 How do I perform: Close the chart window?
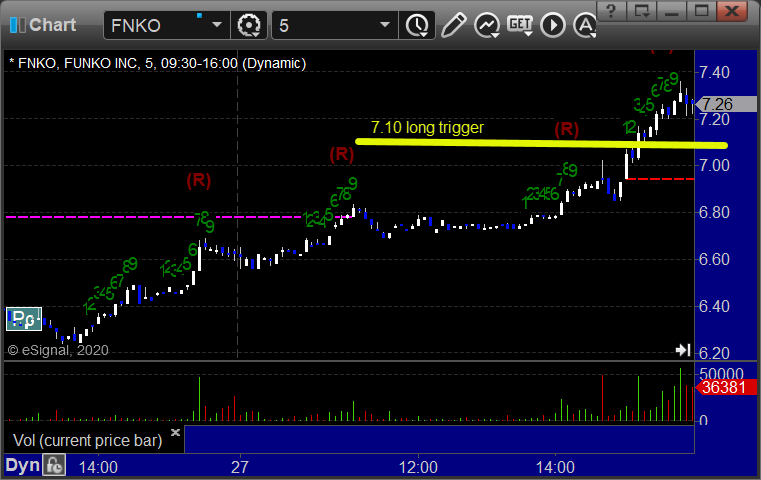(732, 11)
